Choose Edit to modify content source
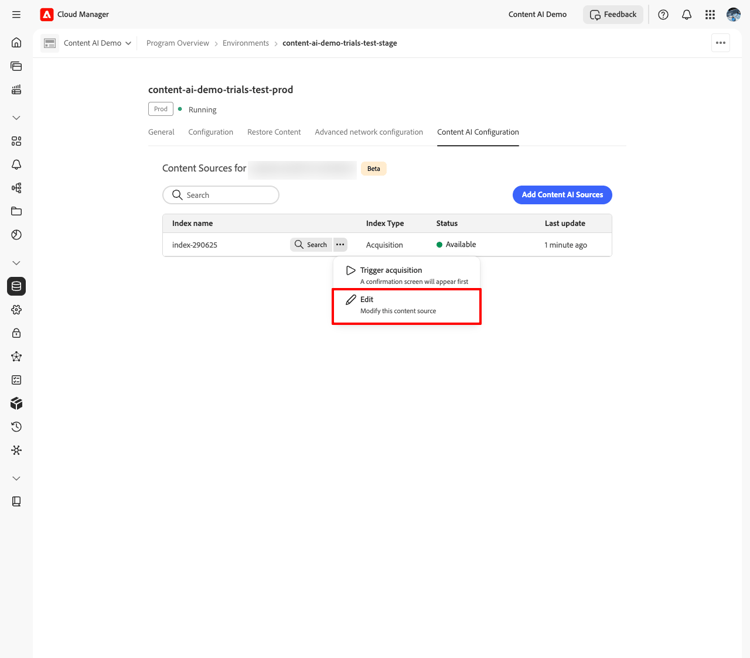This screenshot has height=658, width=750. [407, 306]
